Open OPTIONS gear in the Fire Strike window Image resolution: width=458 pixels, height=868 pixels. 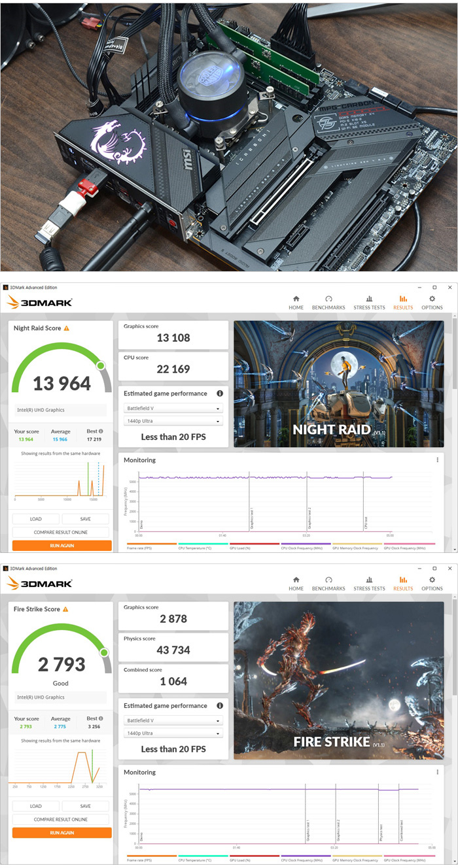click(x=432, y=583)
